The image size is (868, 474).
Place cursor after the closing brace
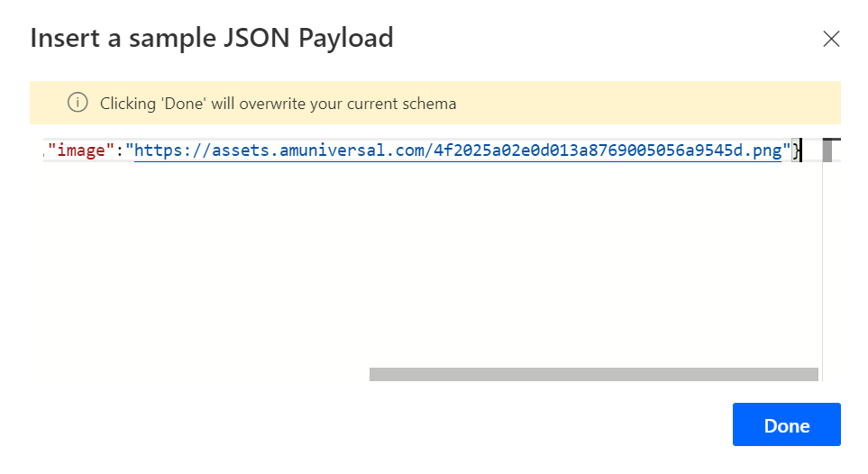pos(800,150)
